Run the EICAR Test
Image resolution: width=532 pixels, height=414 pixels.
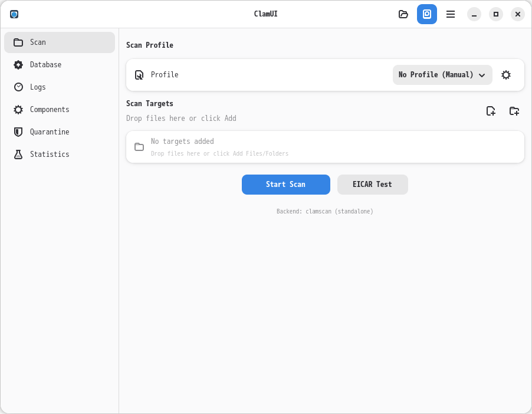(x=372, y=185)
